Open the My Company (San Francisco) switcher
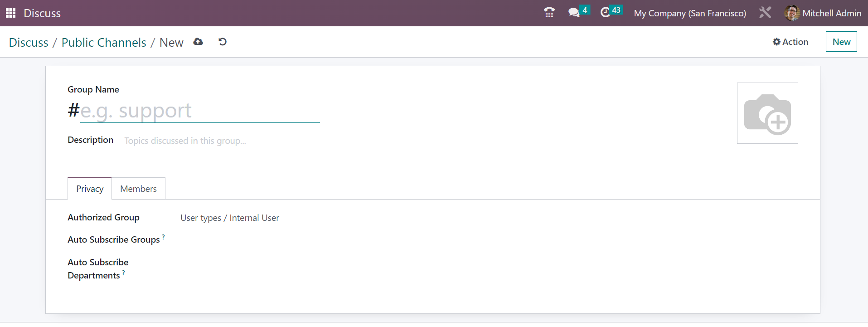Viewport: 868px width, 327px height. pyautogui.click(x=689, y=13)
